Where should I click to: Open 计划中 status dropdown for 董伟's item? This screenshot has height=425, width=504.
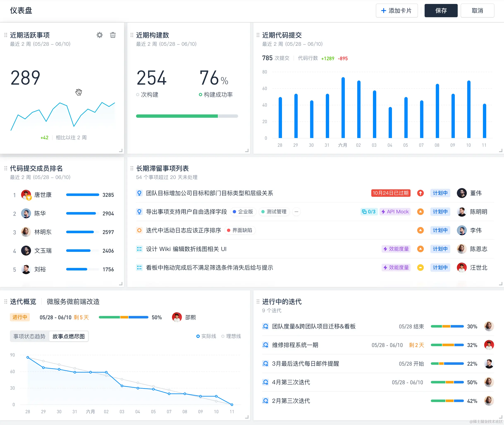pyautogui.click(x=440, y=193)
